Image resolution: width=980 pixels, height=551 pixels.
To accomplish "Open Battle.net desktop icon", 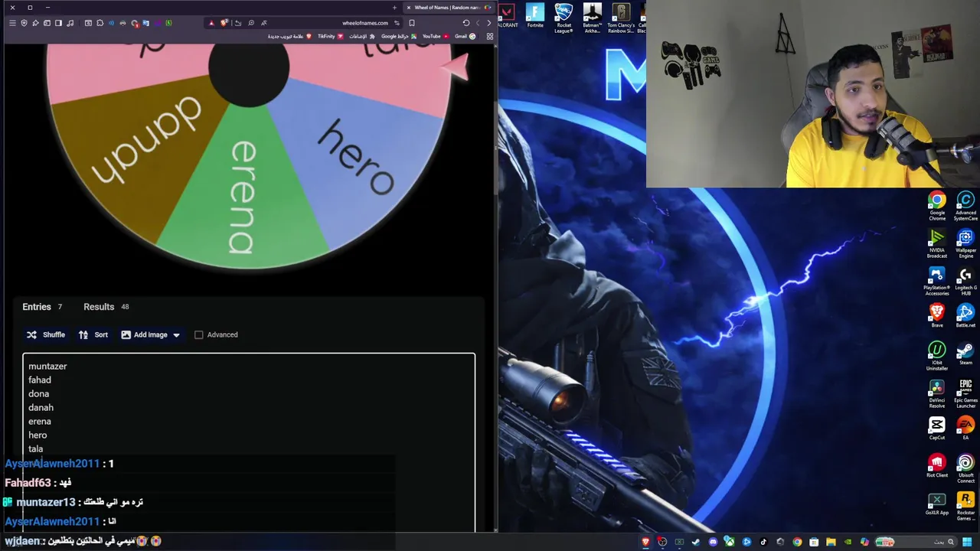I will pos(965,316).
